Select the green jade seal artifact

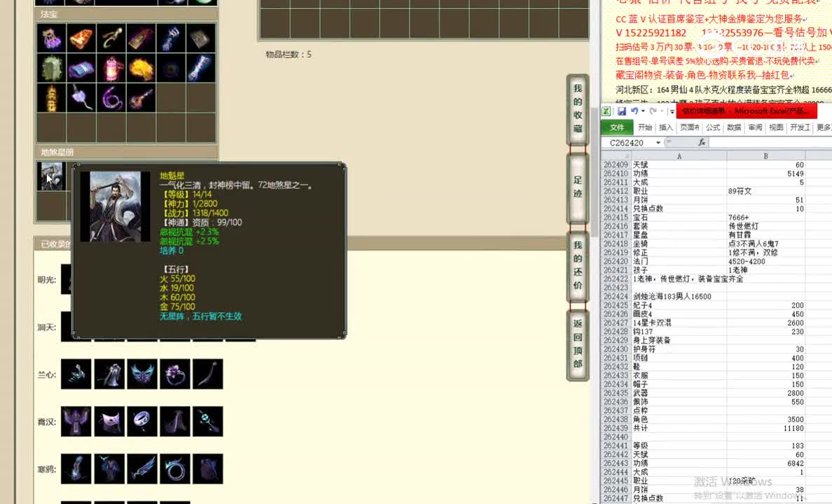pos(51,68)
